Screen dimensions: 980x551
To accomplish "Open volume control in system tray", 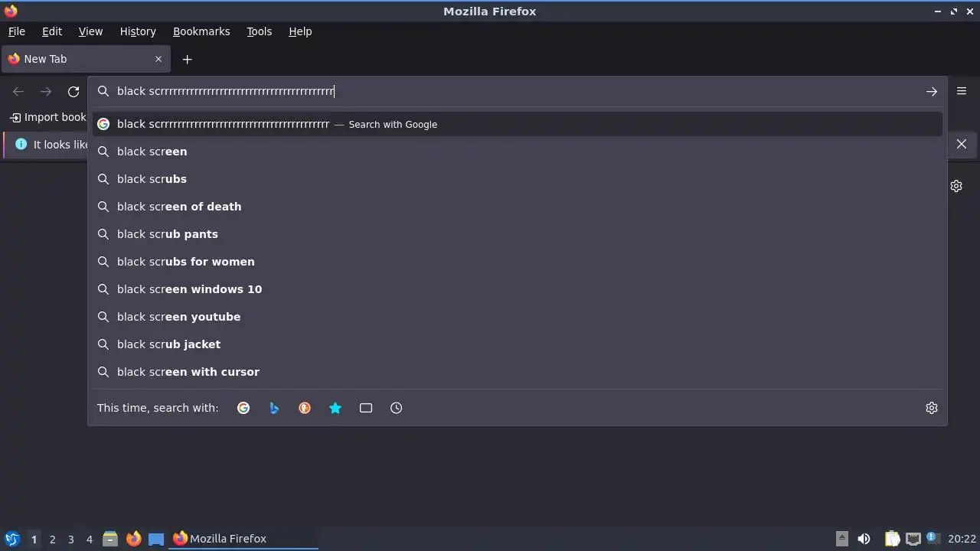I will [864, 539].
